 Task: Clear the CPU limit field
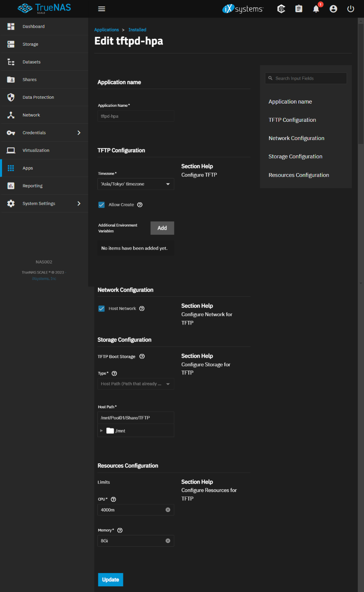click(168, 510)
